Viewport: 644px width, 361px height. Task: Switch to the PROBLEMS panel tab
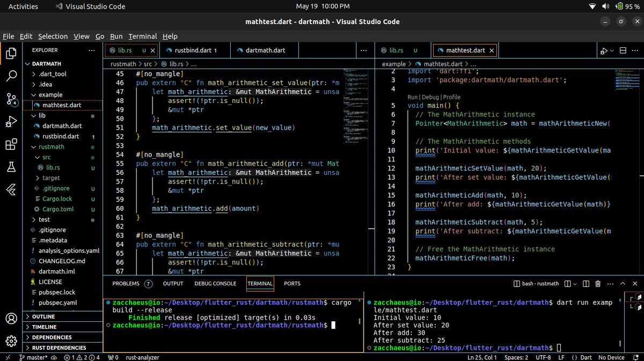[132, 283]
